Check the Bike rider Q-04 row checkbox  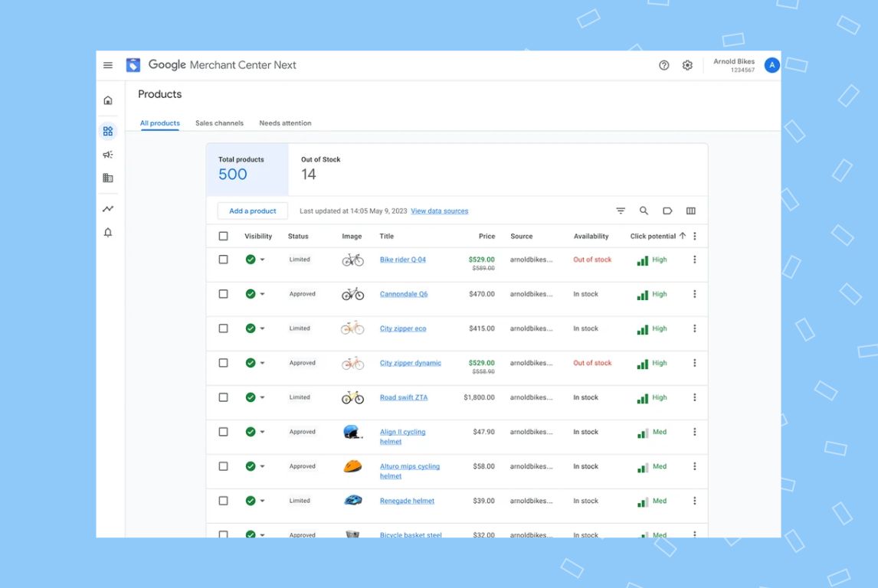(x=224, y=260)
